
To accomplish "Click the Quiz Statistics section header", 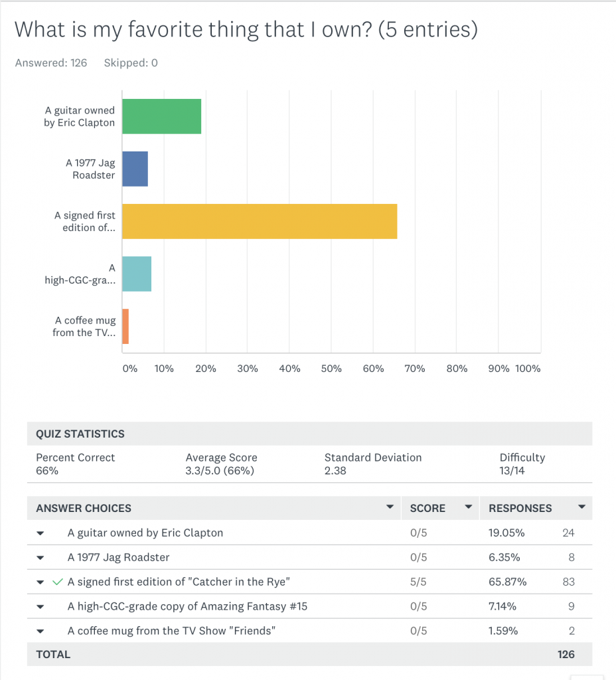I will tap(80, 434).
